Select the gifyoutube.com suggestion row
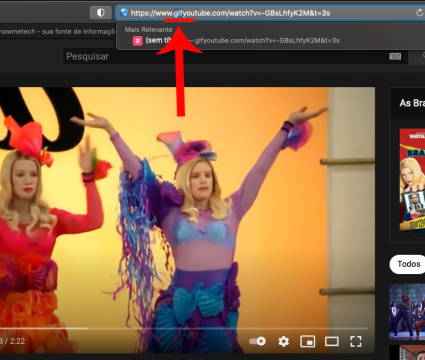The height and width of the screenshot is (360, 425). (270, 41)
